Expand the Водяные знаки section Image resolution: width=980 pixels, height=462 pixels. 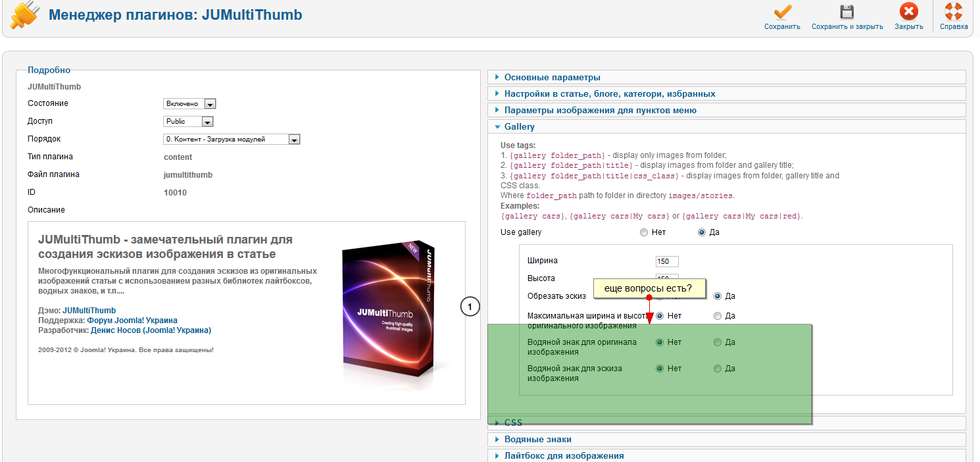tap(537, 439)
